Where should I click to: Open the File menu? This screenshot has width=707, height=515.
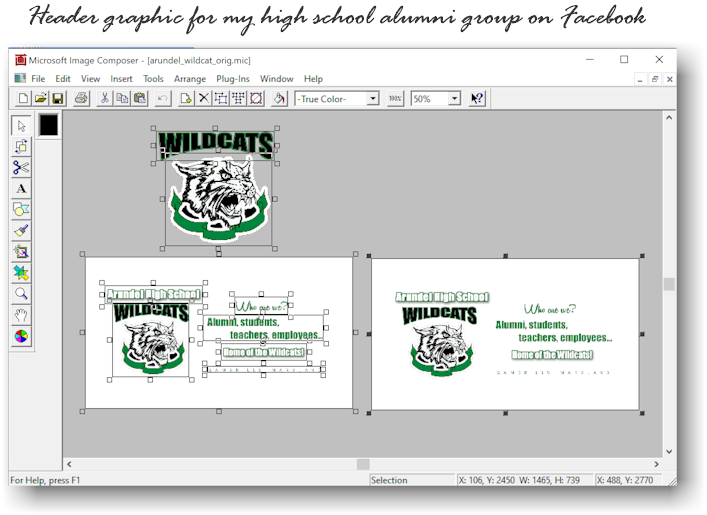38,79
